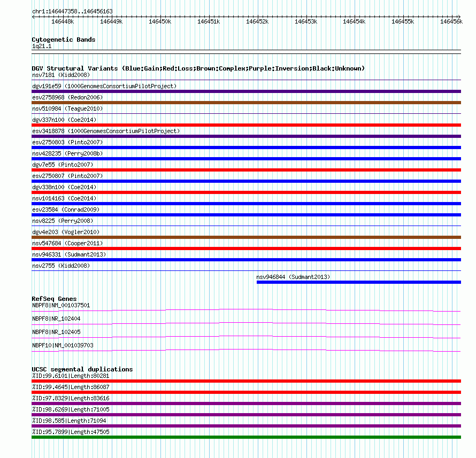Select the UCSC segmental duplications heading
Image resolution: width=476 pixels, height=458 pixels.
(82, 369)
